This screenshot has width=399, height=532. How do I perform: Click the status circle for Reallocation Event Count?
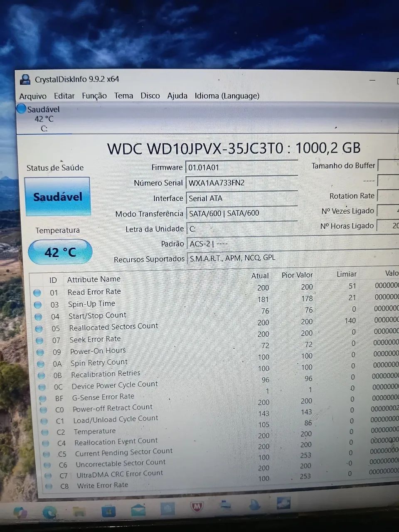tap(46, 443)
